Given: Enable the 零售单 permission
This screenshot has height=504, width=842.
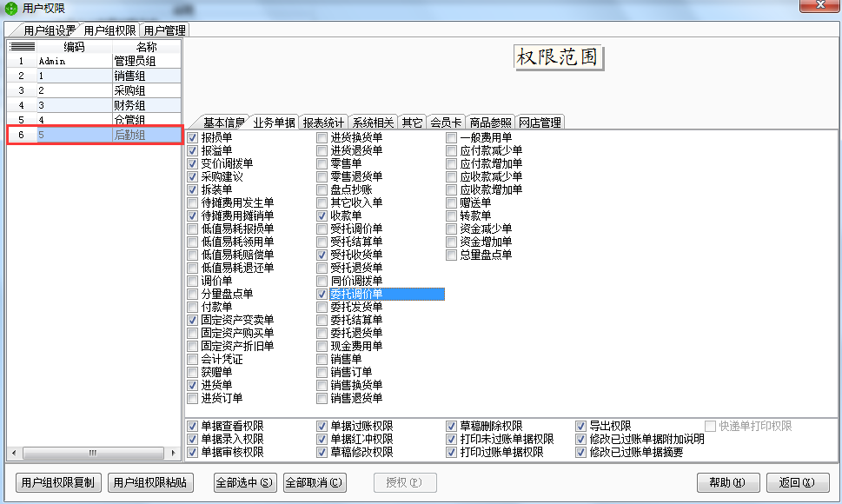Looking at the screenshot, I should click(x=322, y=162).
